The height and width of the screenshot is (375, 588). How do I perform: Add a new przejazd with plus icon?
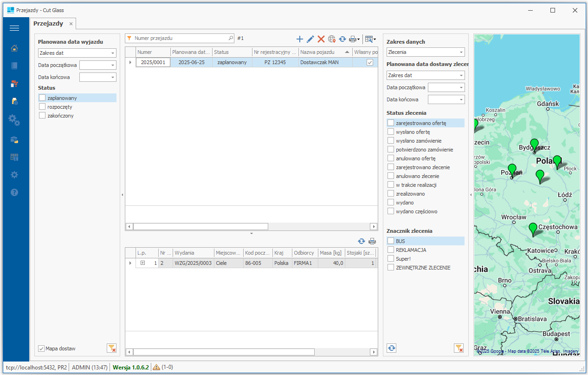[x=299, y=39]
